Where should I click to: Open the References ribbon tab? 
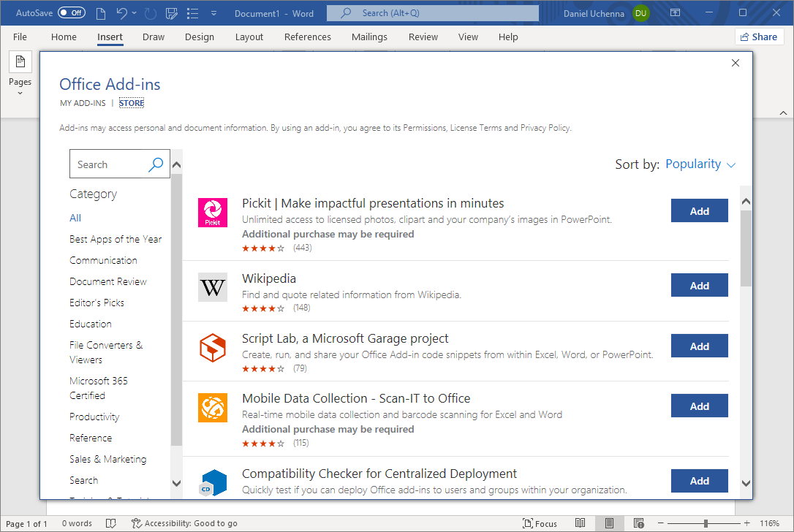coord(307,37)
